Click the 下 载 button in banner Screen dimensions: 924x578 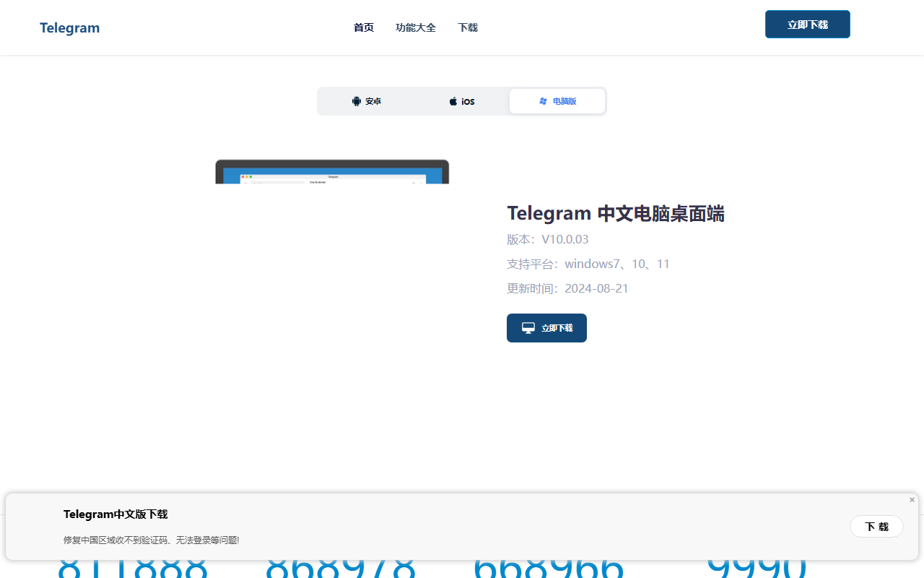point(876,527)
